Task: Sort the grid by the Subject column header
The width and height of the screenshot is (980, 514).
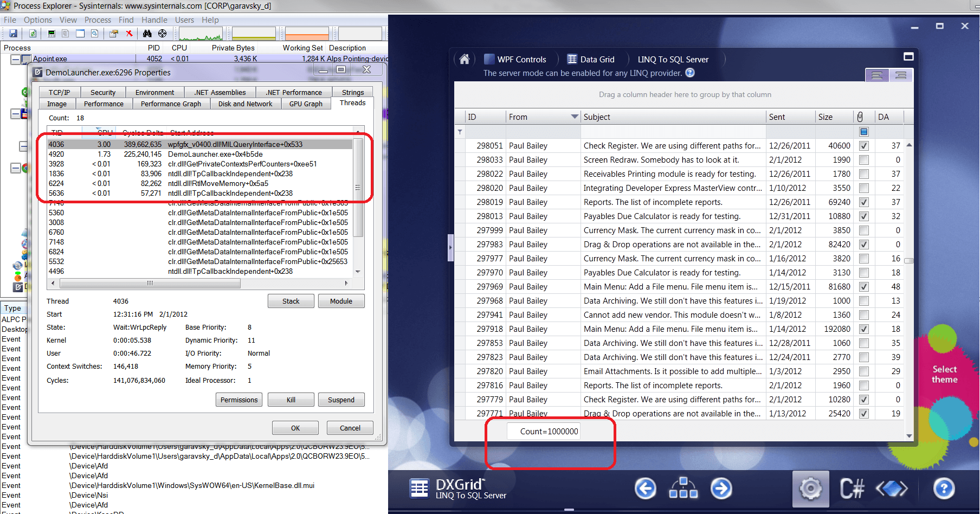Action: point(673,117)
